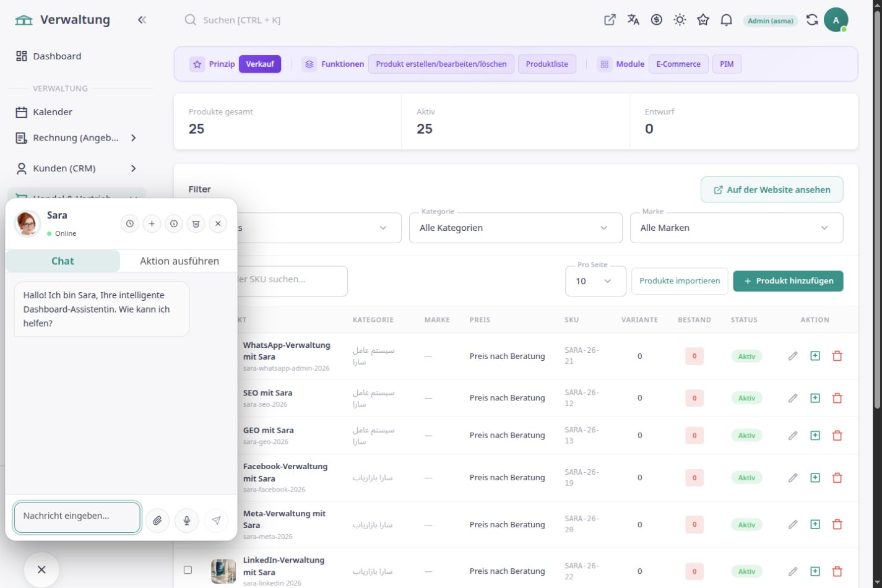Focus the Nachricht eingeben message field
882x588 pixels.
(x=77, y=517)
